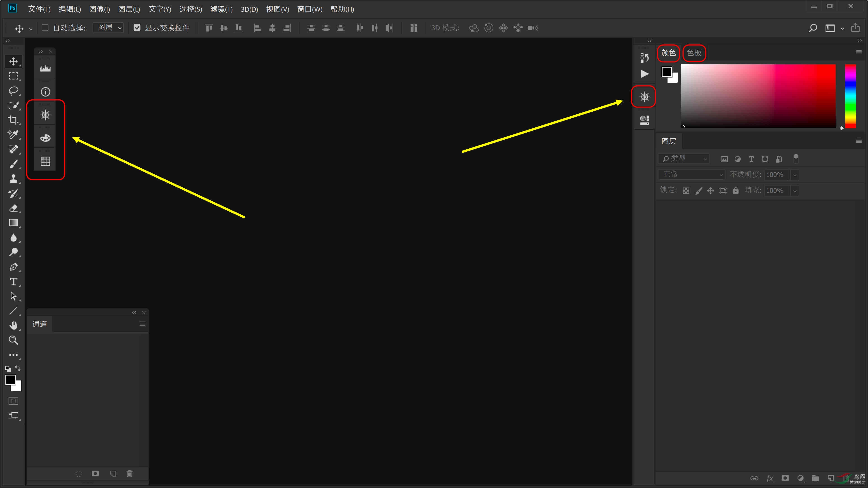Open the 不透明度 opacity dropdown arrow

795,175
